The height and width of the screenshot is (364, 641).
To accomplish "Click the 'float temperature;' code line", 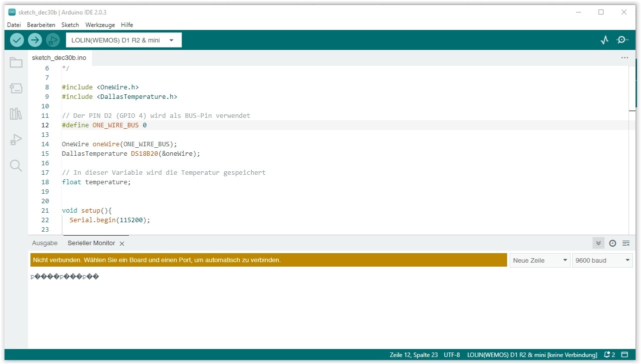I will (96, 182).
